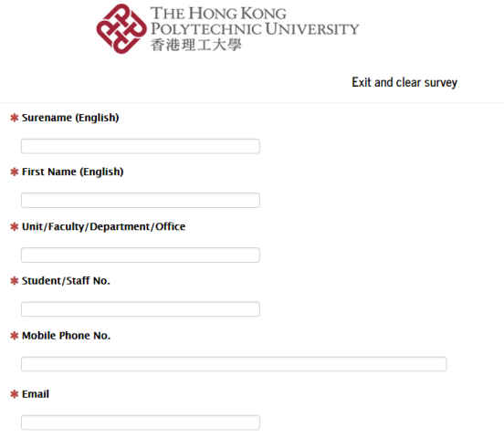Click the First Name (English) label
The width and height of the screenshot is (504, 438).
click(x=73, y=172)
